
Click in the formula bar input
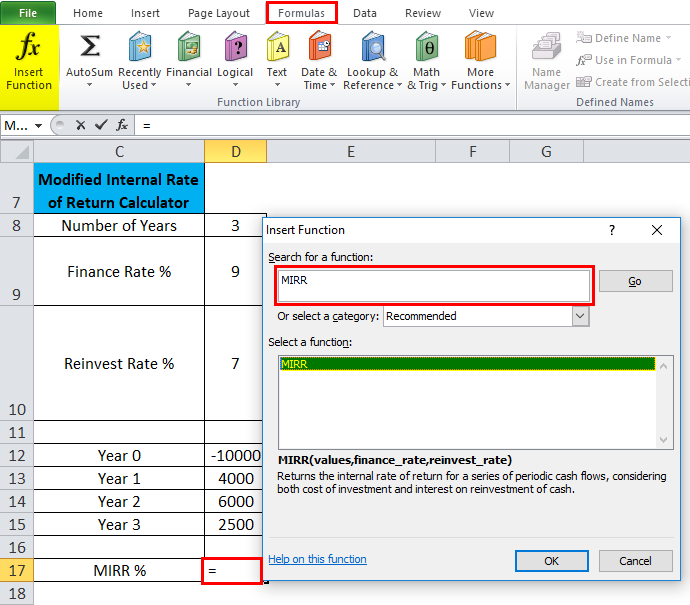tap(412, 126)
